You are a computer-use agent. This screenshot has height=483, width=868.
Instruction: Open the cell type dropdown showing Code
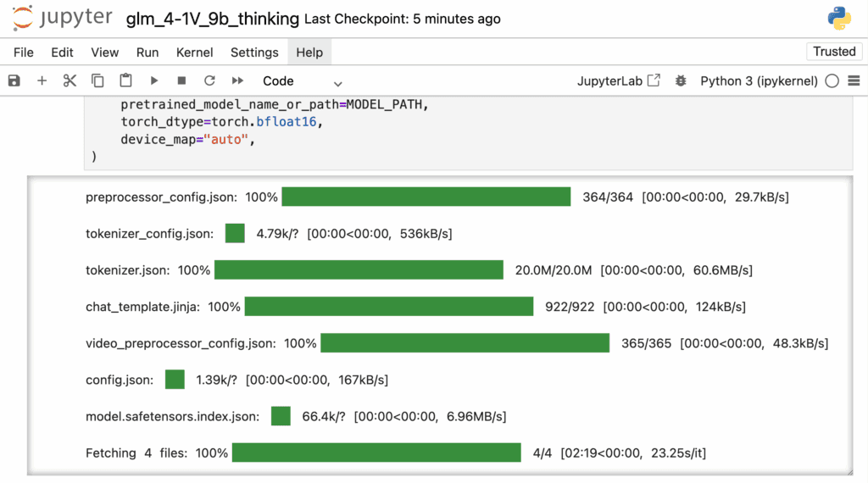click(302, 81)
